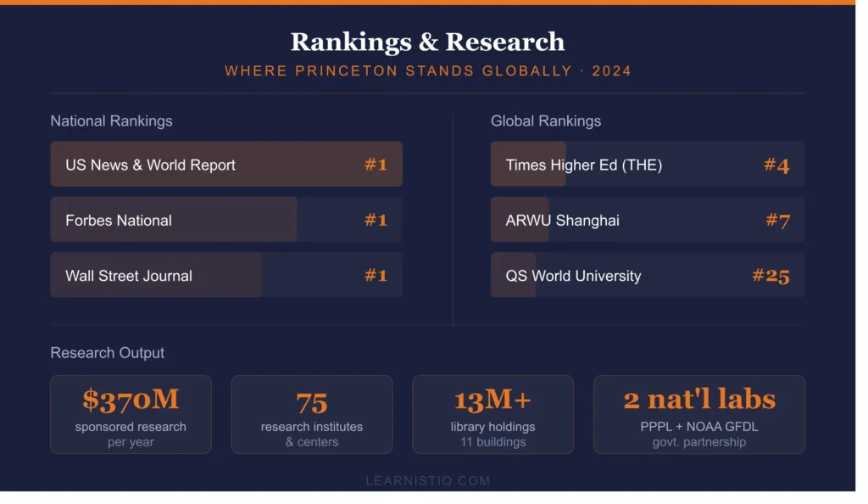The width and height of the screenshot is (868, 504).
Task: Click the subtitle 'Where Princeton Stands Globally · 2024'
Action: (428, 71)
